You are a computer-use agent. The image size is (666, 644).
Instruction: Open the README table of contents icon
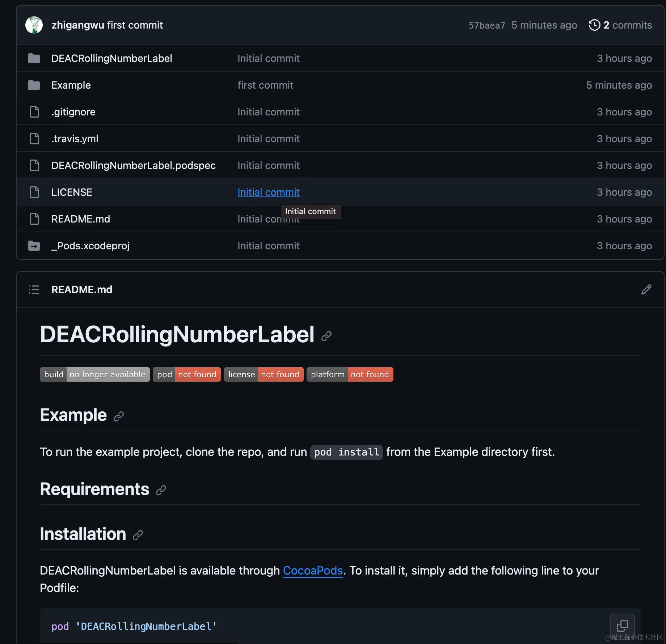click(x=34, y=289)
